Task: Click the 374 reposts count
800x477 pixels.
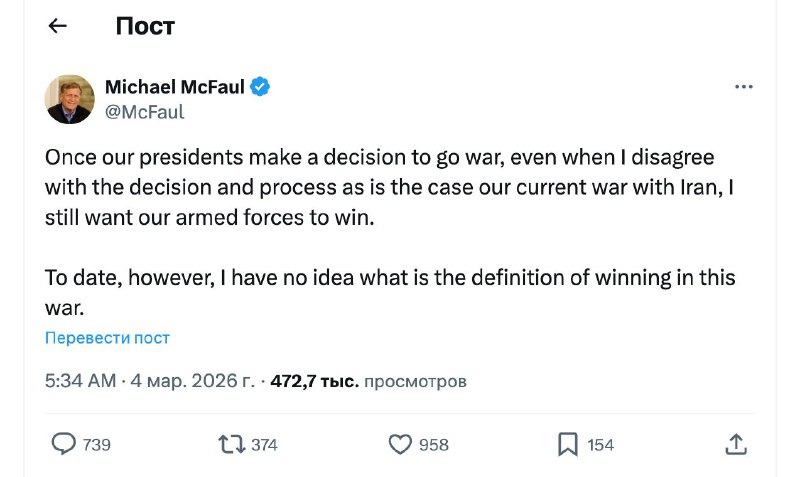Action: click(x=264, y=444)
